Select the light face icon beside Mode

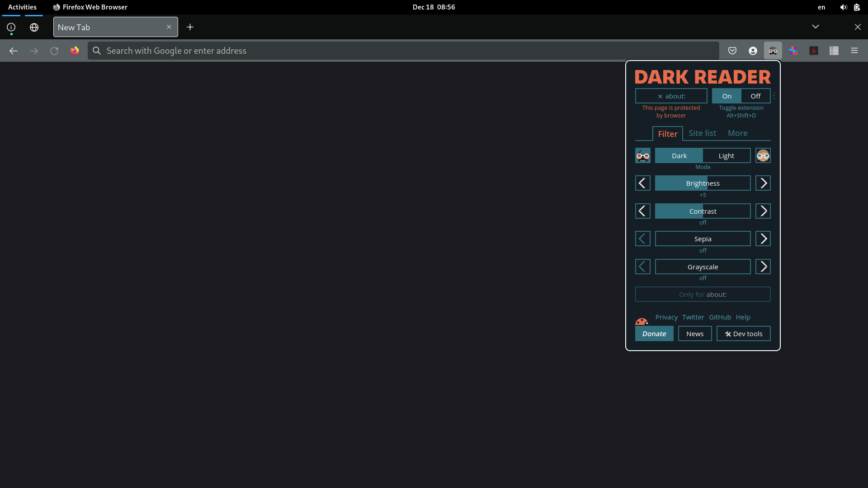pyautogui.click(x=763, y=155)
